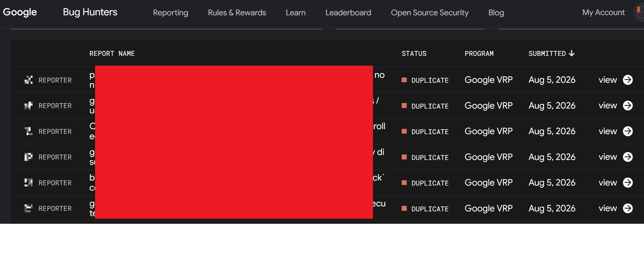Image resolution: width=644 pixels, height=253 pixels.
Task: Open arrow icon for report ending with slash
Action: 628,105
